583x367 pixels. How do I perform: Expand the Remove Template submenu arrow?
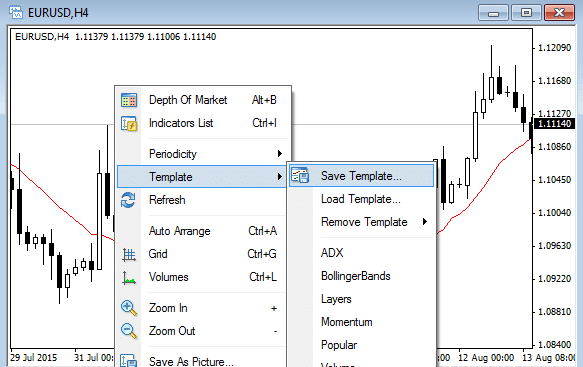[425, 222]
